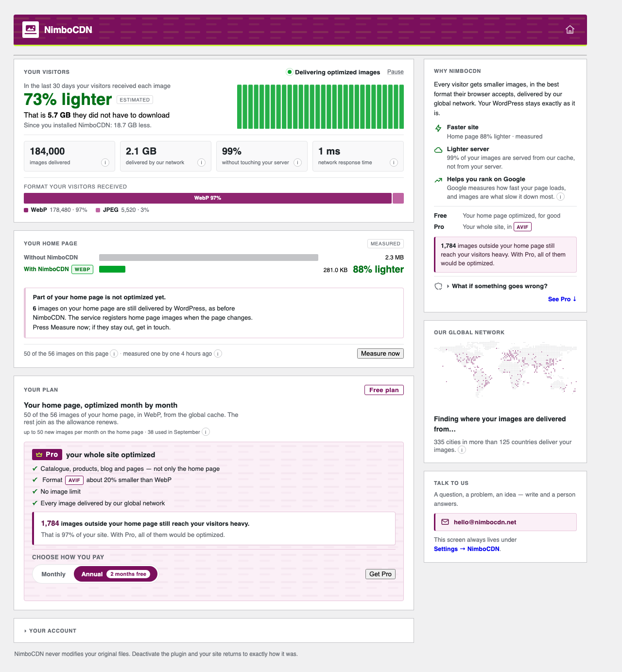The image size is (622, 672).
Task: Show info for without touching your server
Action: pyautogui.click(x=297, y=162)
